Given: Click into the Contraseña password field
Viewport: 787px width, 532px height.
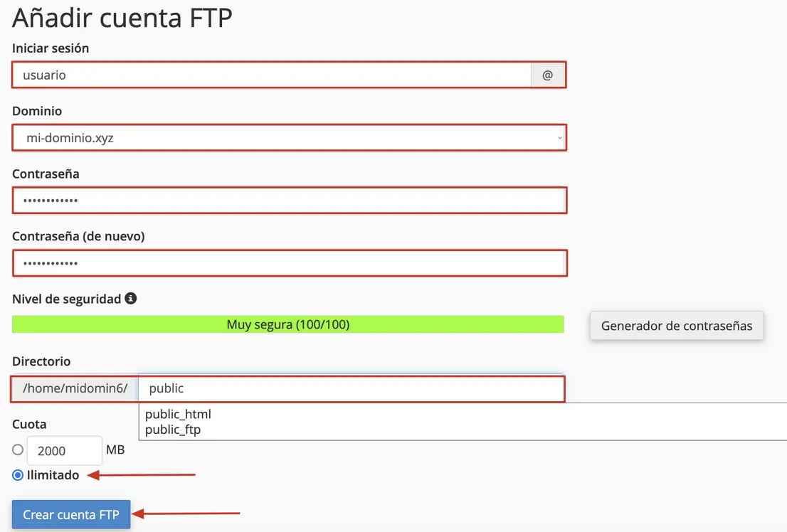Looking at the screenshot, I should click(x=288, y=201).
